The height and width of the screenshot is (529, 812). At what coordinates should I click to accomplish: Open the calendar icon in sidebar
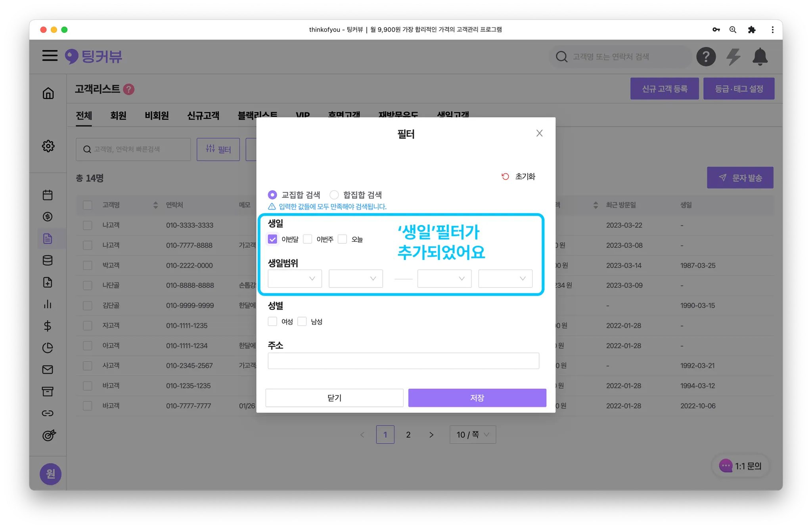[x=48, y=195]
